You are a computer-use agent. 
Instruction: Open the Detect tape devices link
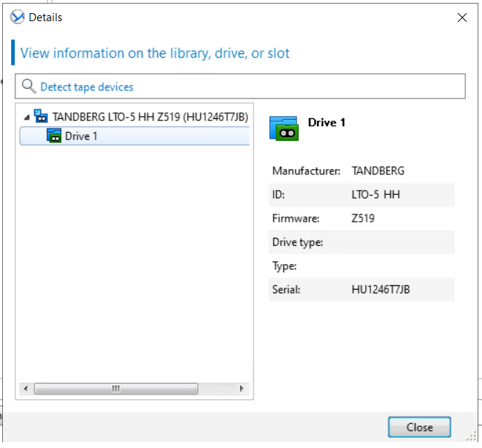(87, 87)
